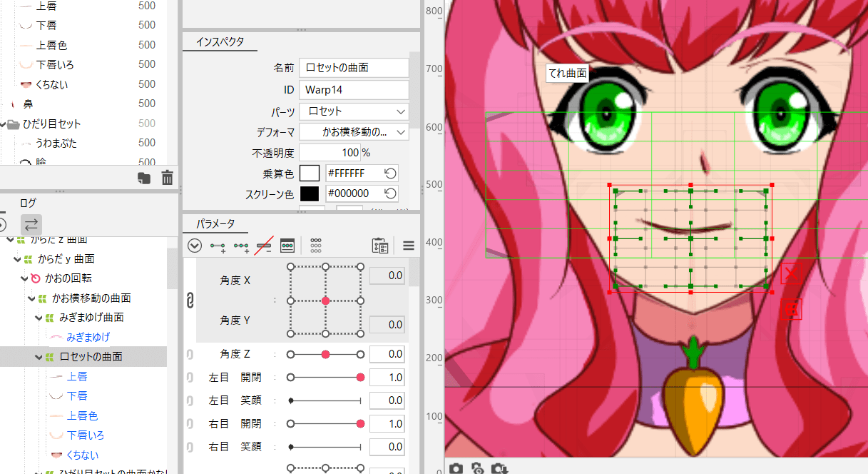This screenshot has width=868, height=474.
Task: Open the パーツ dropdown showing ロセット
Action: pos(353,111)
